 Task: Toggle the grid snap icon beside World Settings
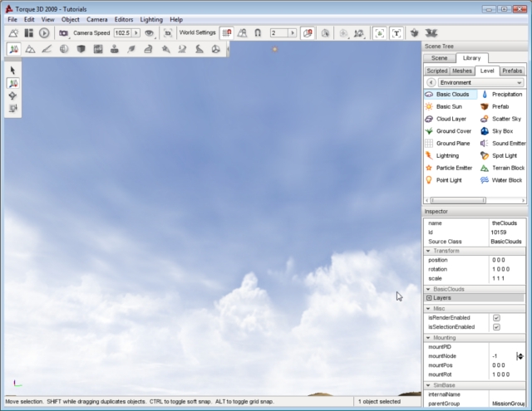point(226,32)
